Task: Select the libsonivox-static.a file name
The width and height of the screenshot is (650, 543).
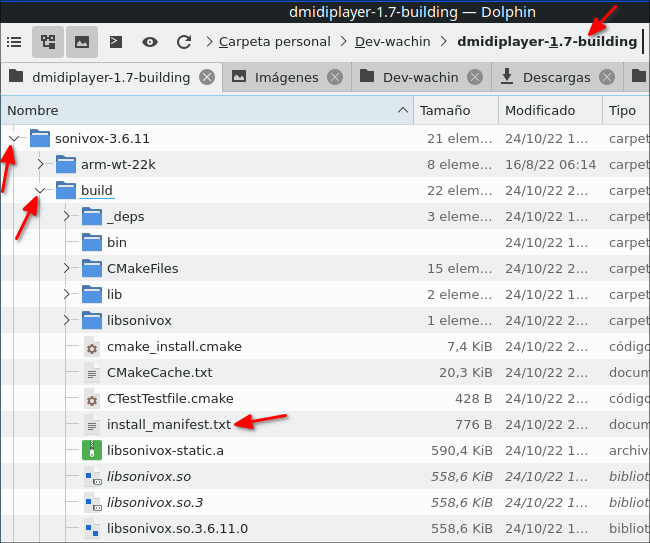Action: click(165, 451)
